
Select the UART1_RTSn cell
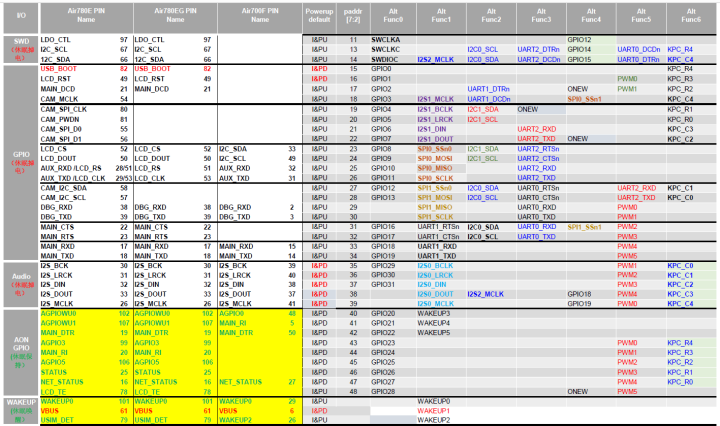coord(439,227)
